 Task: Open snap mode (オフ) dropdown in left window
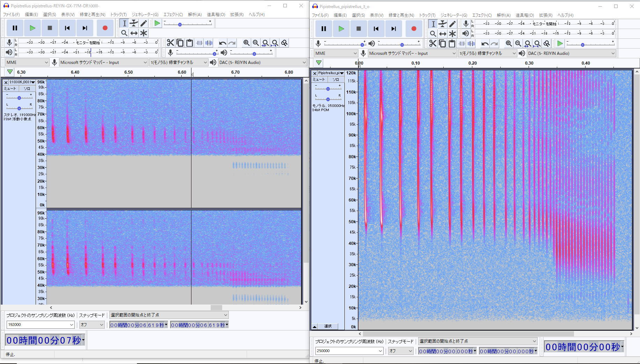pos(92,325)
